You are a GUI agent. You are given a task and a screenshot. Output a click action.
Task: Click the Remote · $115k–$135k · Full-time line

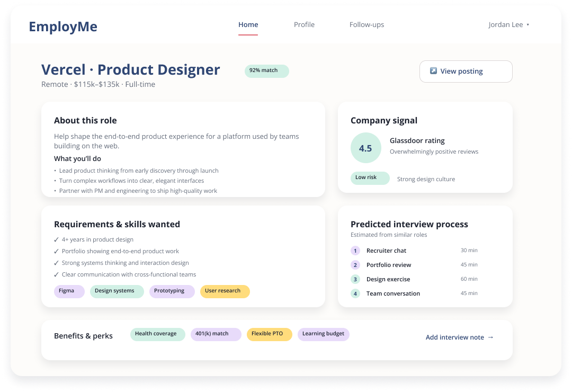[x=98, y=84]
